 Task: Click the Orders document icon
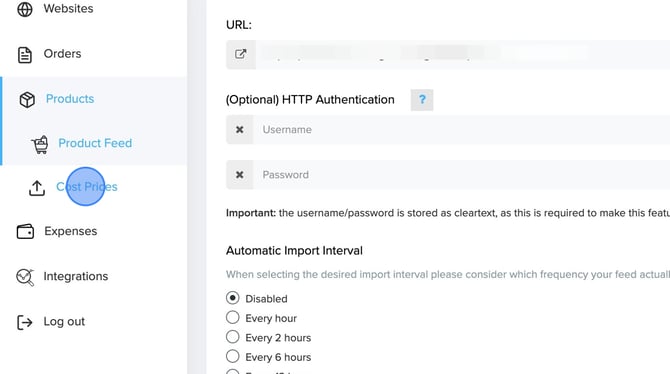click(x=25, y=55)
